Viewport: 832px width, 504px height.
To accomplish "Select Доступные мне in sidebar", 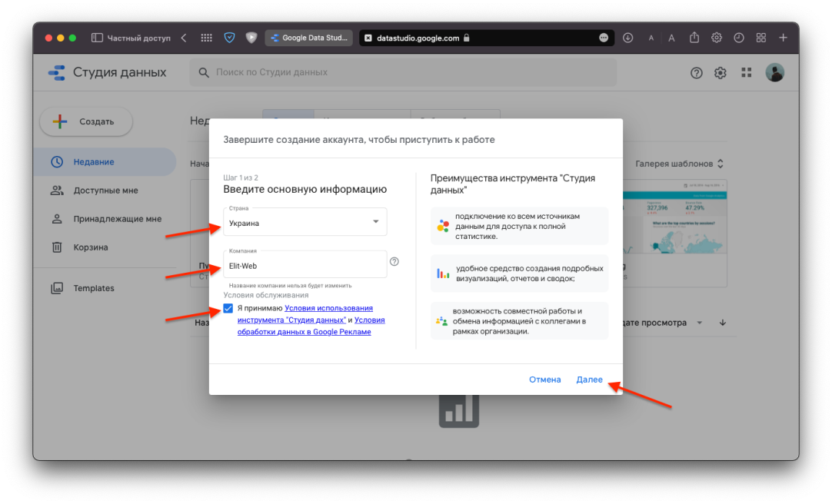I will (x=105, y=191).
